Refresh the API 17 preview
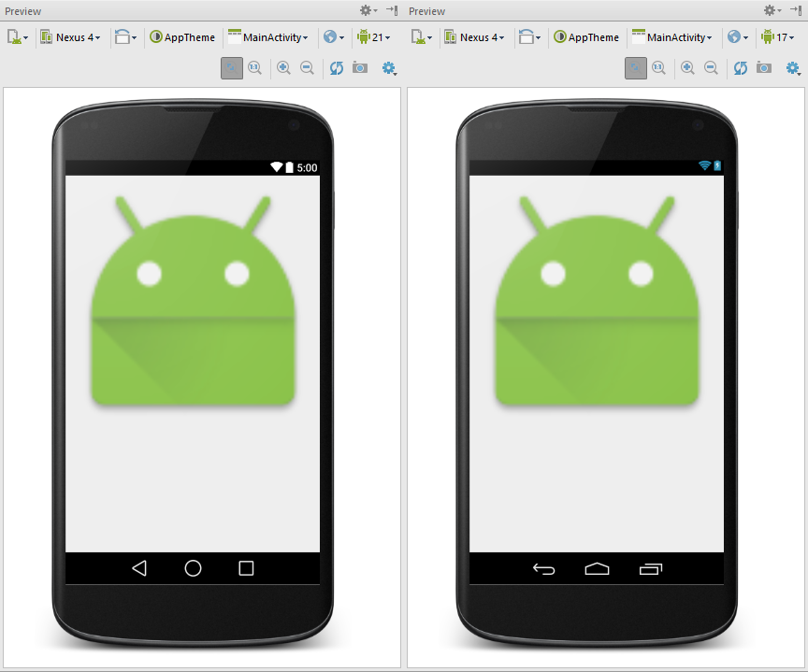 741,68
